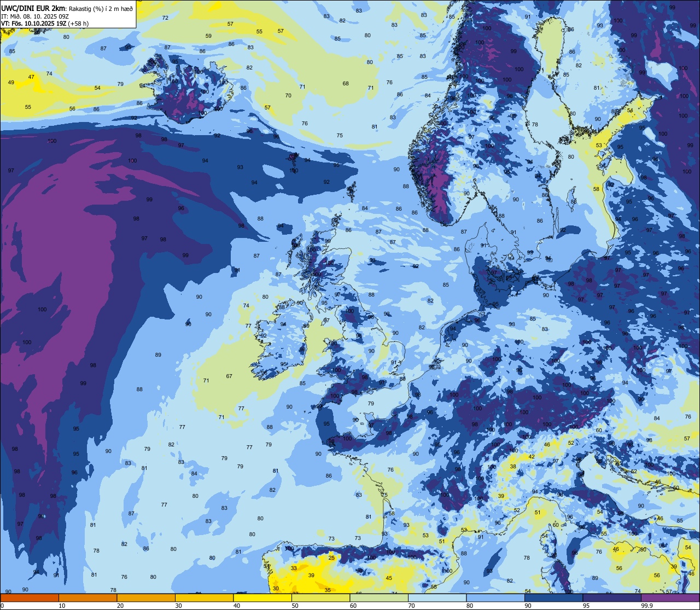Click the "VT: Fös. 10.10.2025 19Z (+58 h)" line
Screen dimensions: 700x610
(x=45, y=24)
